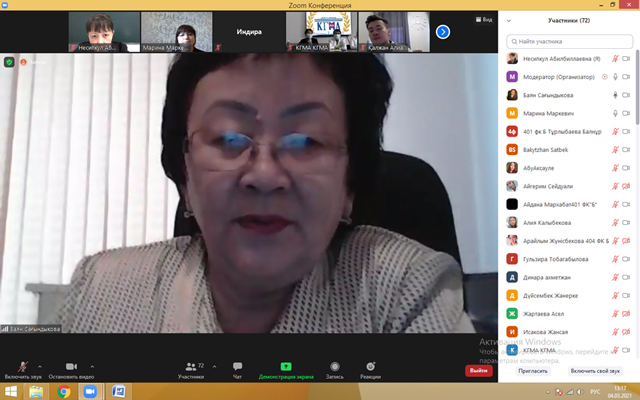Viewport: 640px width, 400px height.
Task: Select participant Марина Маркевич in list
Action: pyautogui.click(x=548, y=113)
